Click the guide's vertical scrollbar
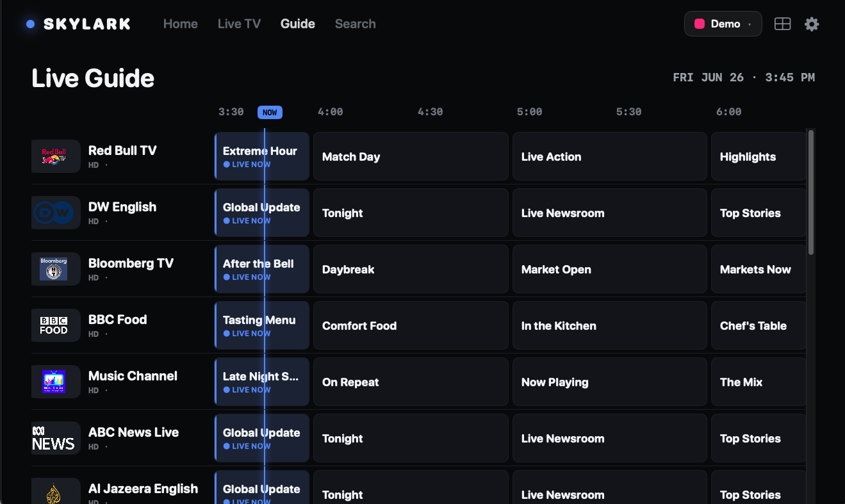This screenshot has width=845, height=504. pyautogui.click(x=811, y=192)
